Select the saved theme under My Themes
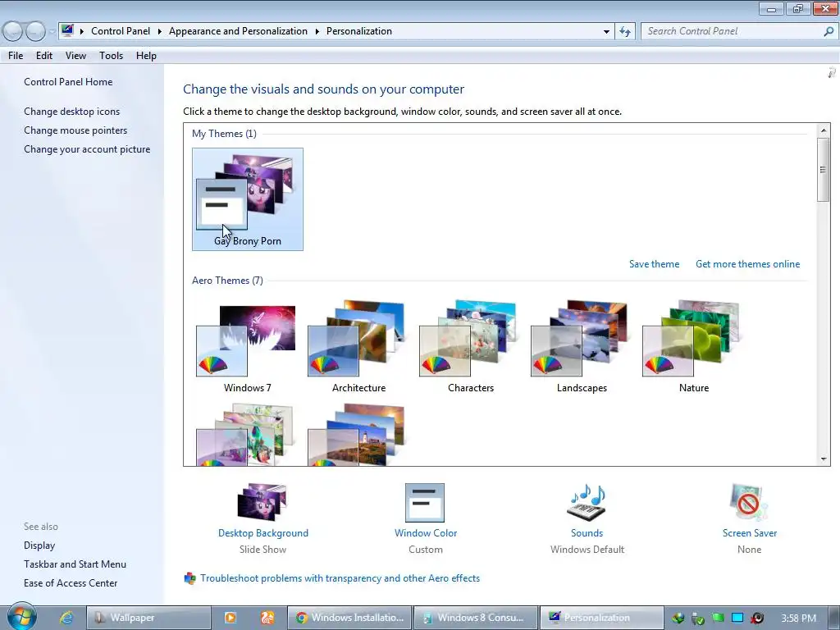Screen dimensions: 840x630 tap(248, 199)
